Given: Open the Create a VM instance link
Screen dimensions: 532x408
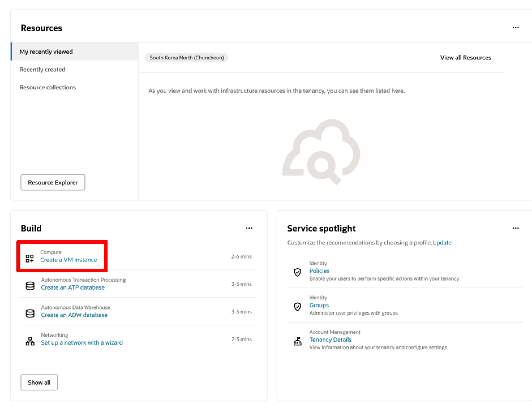Looking at the screenshot, I should click(68, 260).
